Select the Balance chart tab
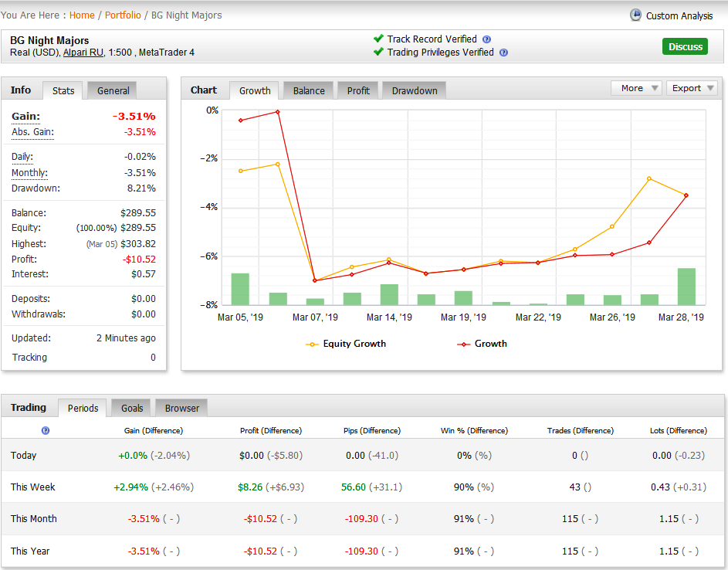Viewport: 728px width, 570px height. click(309, 90)
